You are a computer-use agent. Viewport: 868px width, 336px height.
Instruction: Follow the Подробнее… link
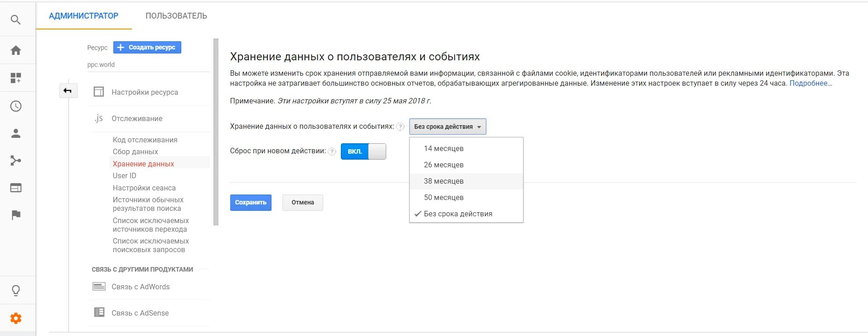[x=811, y=83]
